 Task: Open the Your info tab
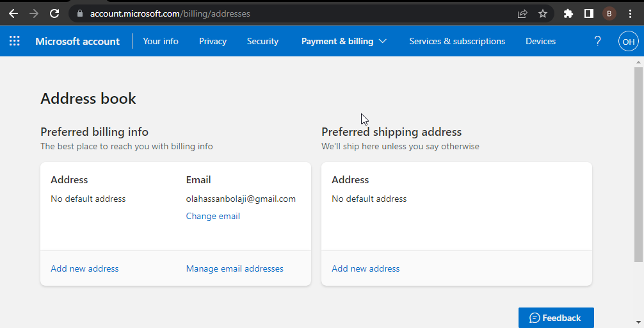point(161,41)
